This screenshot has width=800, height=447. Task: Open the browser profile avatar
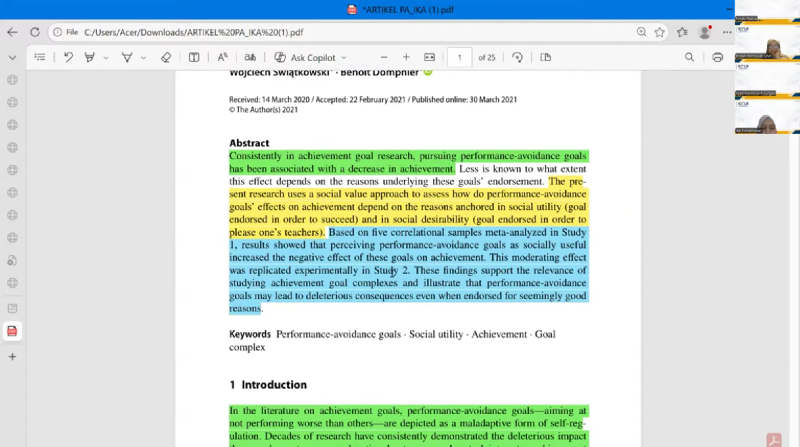(705, 32)
